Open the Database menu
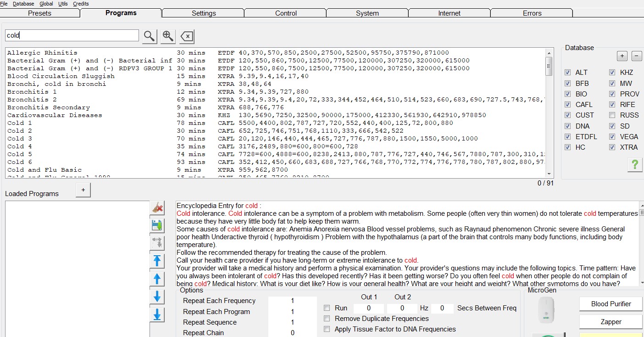The height and width of the screenshot is (337, 644). pos(23,4)
